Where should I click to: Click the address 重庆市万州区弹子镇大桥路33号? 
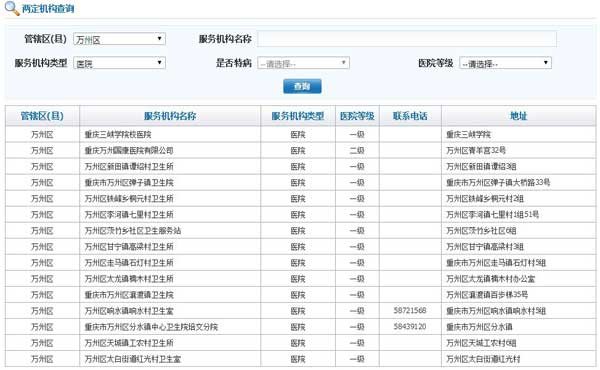pyautogui.click(x=498, y=183)
